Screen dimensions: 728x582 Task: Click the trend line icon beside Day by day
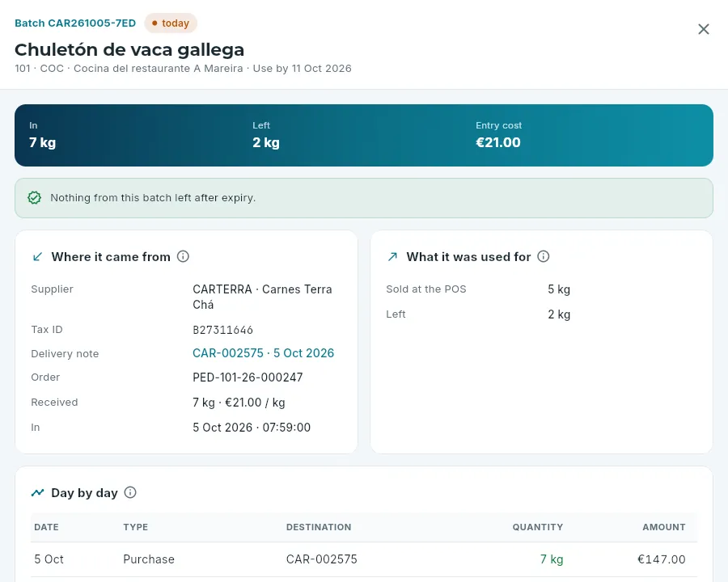coord(37,493)
